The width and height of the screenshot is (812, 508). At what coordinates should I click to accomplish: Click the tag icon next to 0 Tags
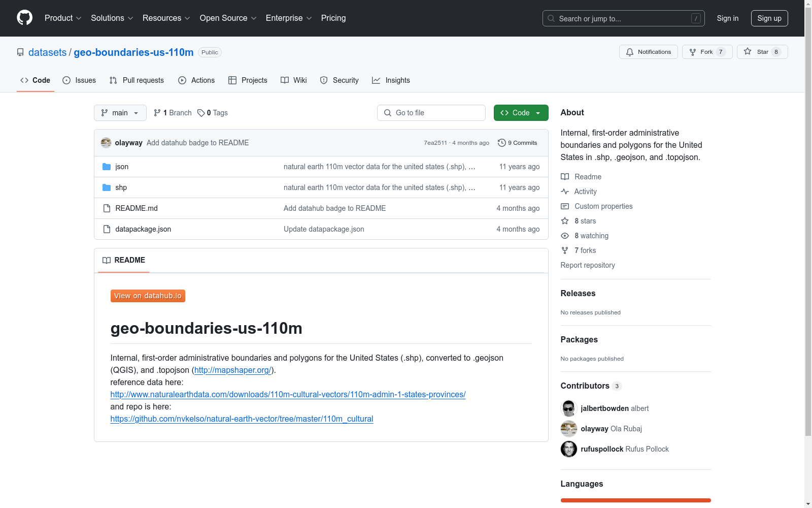pyautogui.click(x=201, y=113)
